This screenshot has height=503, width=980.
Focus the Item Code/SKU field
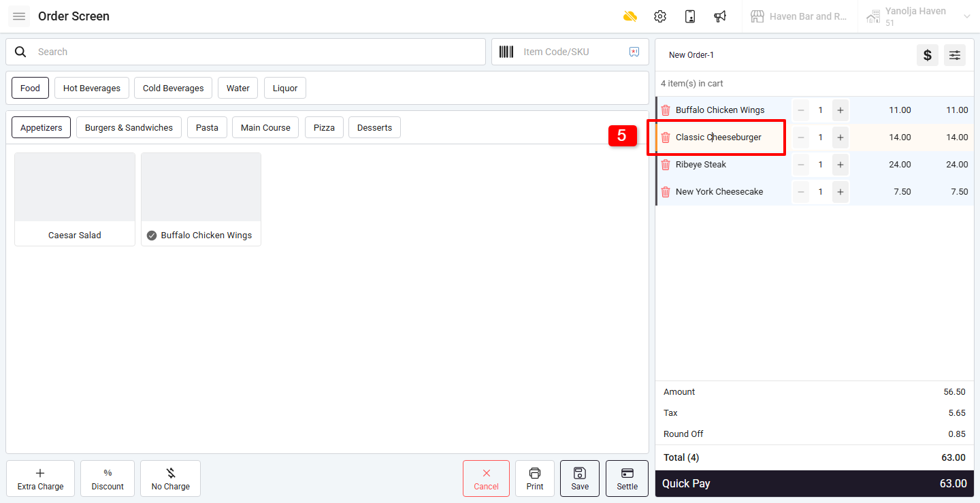572,52
